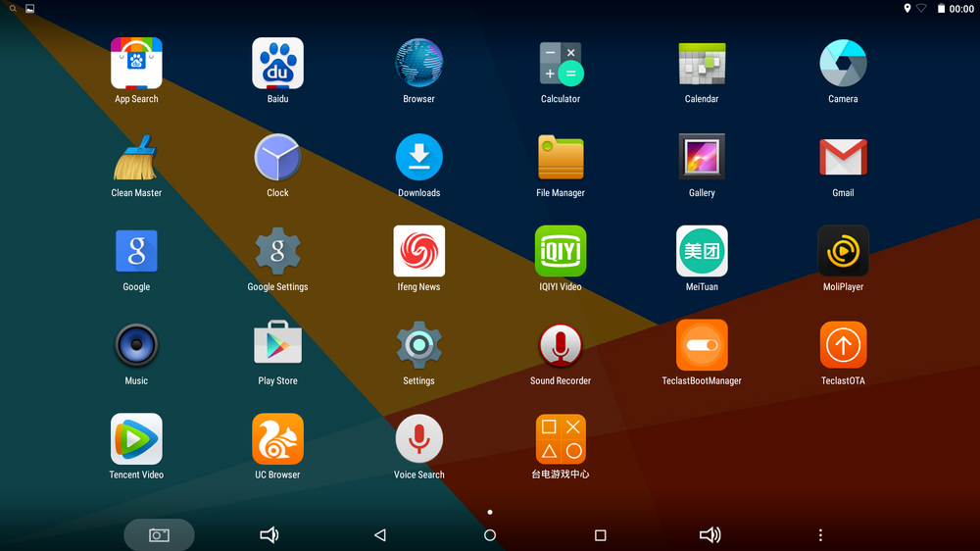Viewport: 980px width, 551px height.
Task: Open the Play Store
Action: pos(277,345)
